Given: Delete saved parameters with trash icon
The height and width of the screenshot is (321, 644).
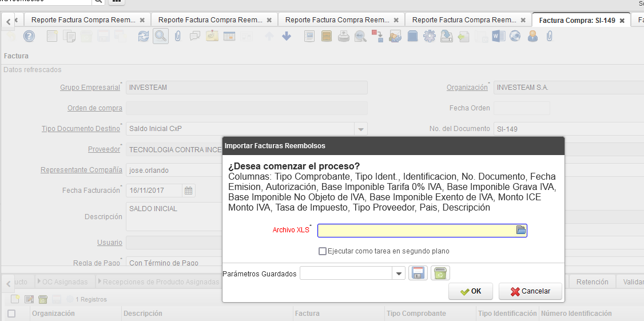Looking at the screenshot, I should pyautogui.click(x=440, y=274).
